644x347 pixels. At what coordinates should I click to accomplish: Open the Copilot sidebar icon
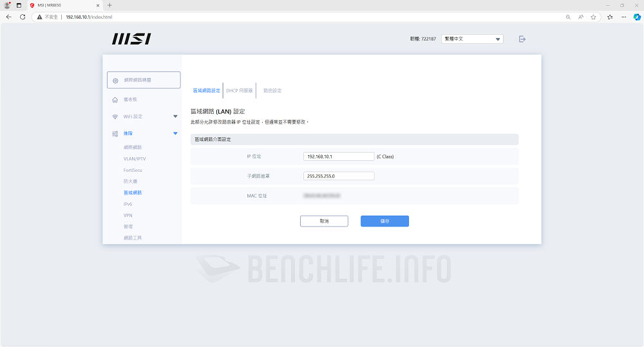pyautogui.click(x=637, y=17)
